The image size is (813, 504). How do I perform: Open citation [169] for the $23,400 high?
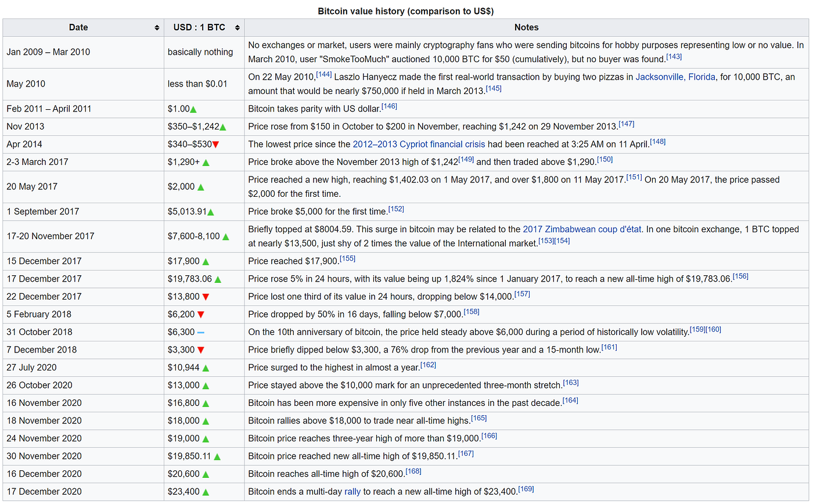coord(526,489)
